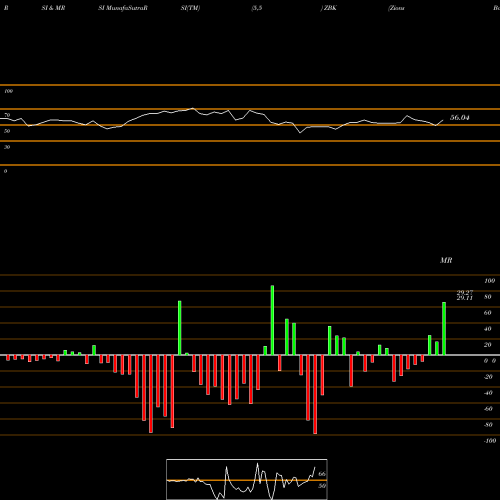Click the 66 value in mini RSI chart

pyautogui.click(x=322, y=474)
